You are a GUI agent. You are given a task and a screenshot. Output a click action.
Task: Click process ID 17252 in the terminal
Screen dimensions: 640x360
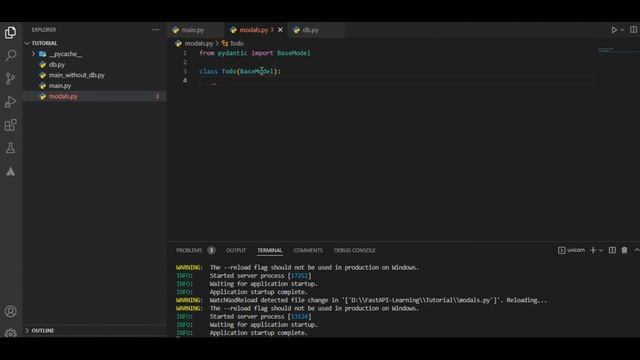(300, 276)
